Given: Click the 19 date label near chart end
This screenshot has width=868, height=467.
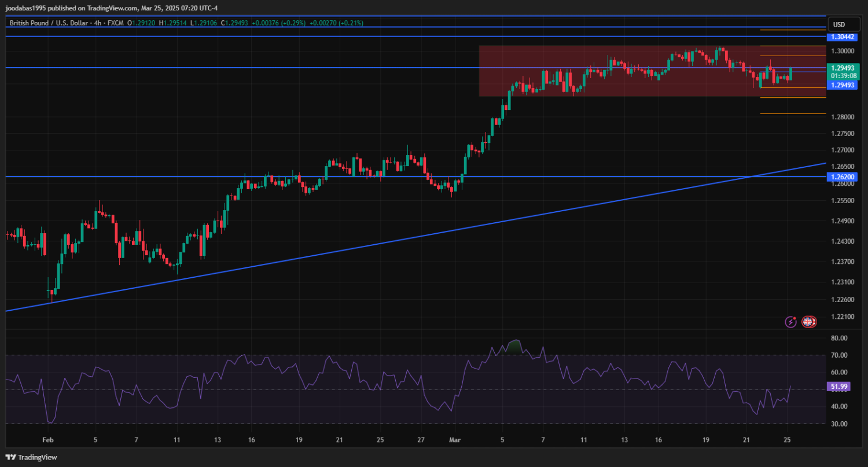Looking at the screenshot, I should click(x=706, y=440).
